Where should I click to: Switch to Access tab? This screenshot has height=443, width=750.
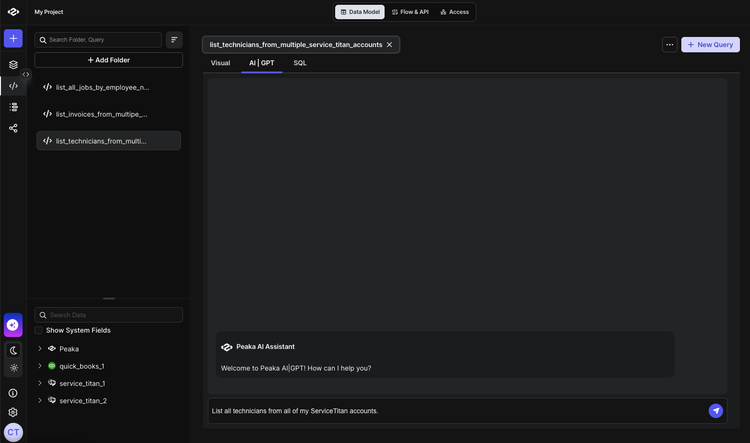454,12
